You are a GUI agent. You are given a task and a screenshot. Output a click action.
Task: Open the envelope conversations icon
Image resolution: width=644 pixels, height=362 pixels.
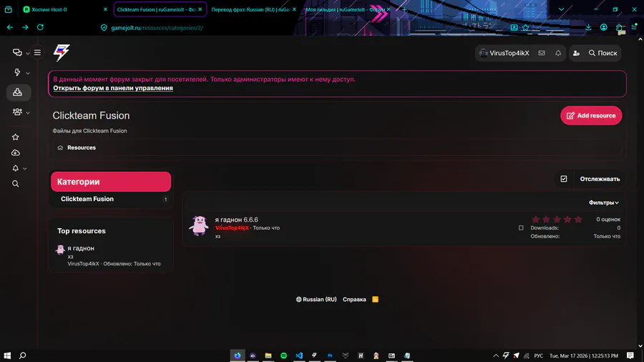tap(542, 53)
